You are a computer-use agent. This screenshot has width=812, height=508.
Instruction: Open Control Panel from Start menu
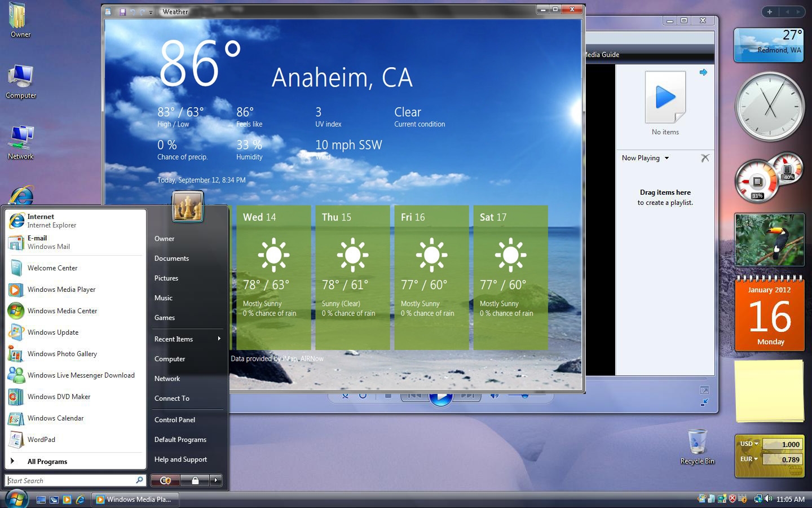pos(175,420)
